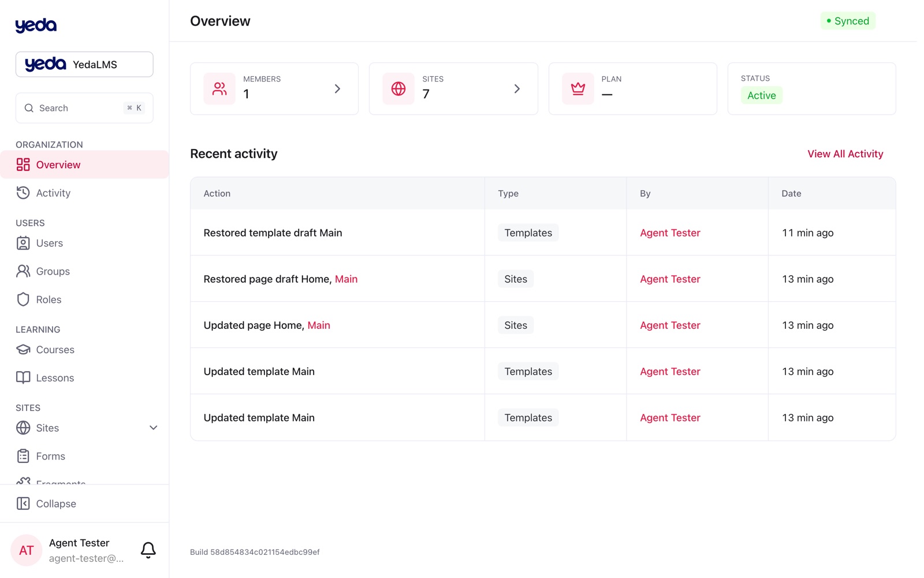
Task: Focus the Search field
Action: point(84,108)
